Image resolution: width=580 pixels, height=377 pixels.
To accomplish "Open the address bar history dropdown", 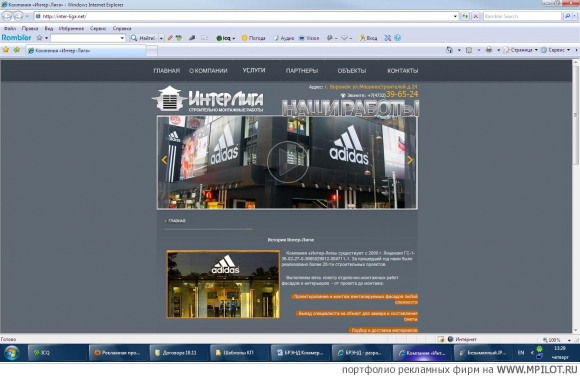I will tap(455, 16).
